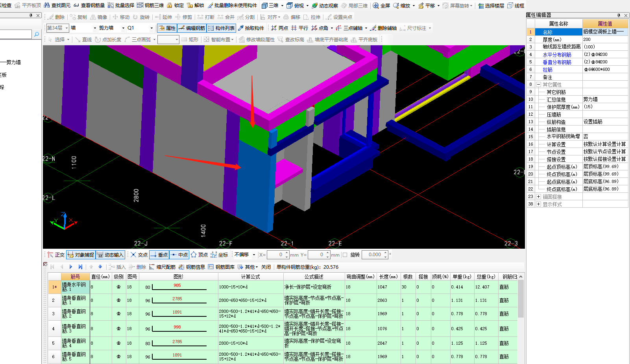The image size is (630, 364).
Task: Click the 计算公式 column header
Action: coord(251,277)
